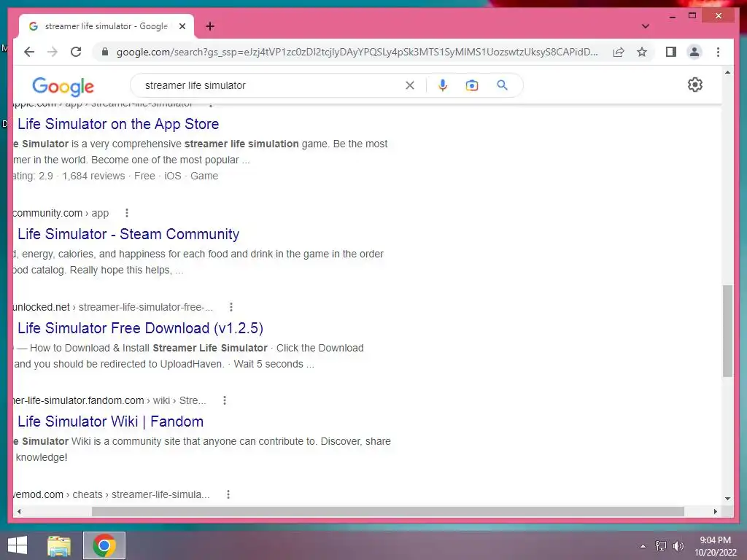Close the streamer life simulator tab

pos(182,26)
